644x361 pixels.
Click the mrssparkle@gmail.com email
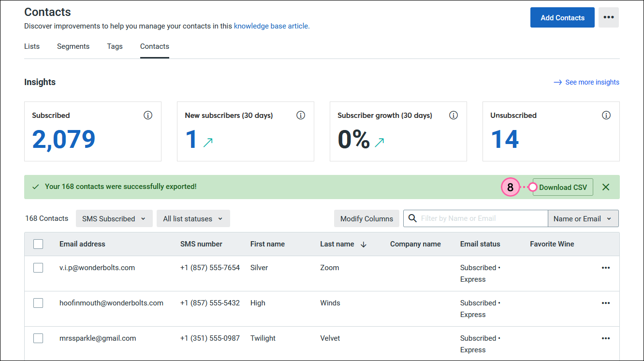coord(98,338)
